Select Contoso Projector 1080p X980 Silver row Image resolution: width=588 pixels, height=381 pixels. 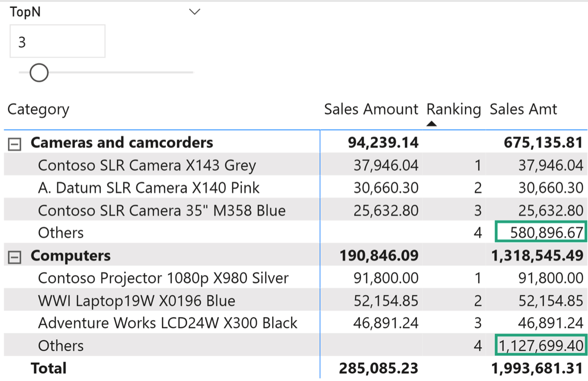163,278
